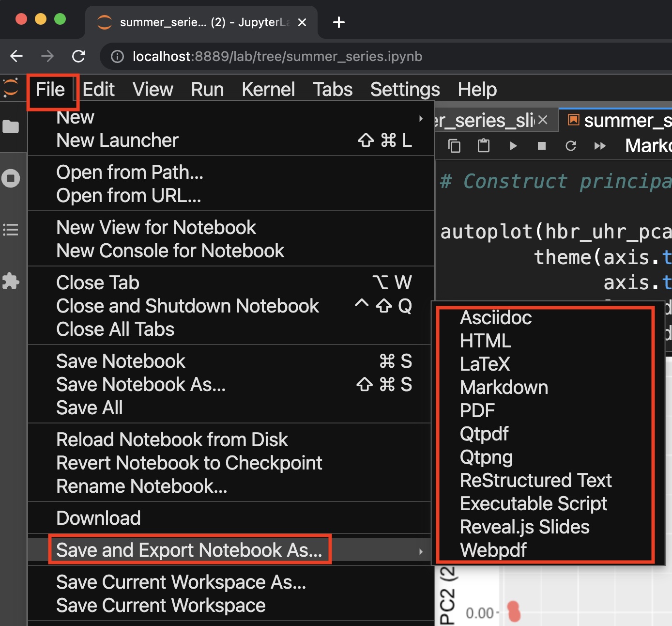672x626 pixels.
Task: Open a new browser tab
Action: (x=339, y=22)
